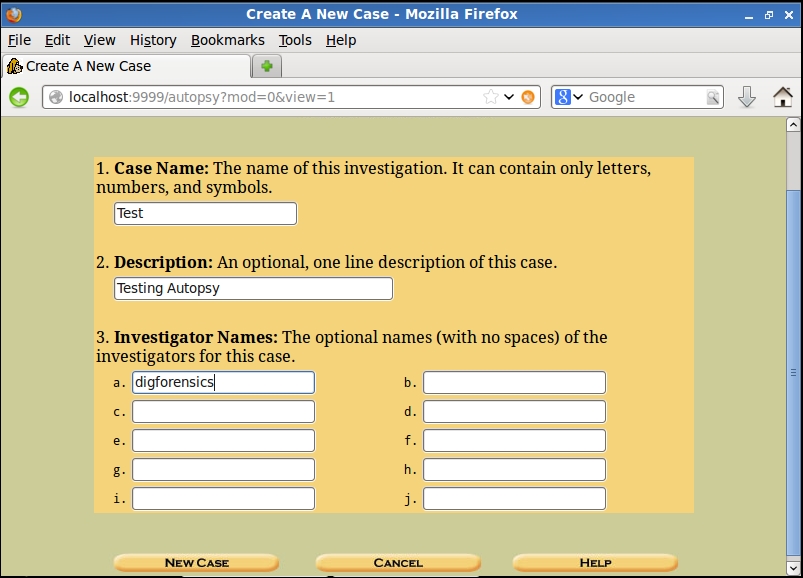Click investigator name field d
803x578 pixels.
coord(514,412)
